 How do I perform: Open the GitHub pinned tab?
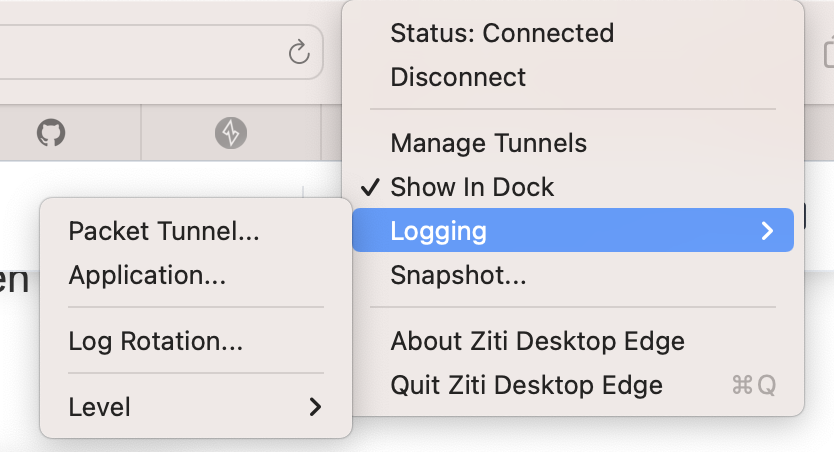[x=51, y=132]
